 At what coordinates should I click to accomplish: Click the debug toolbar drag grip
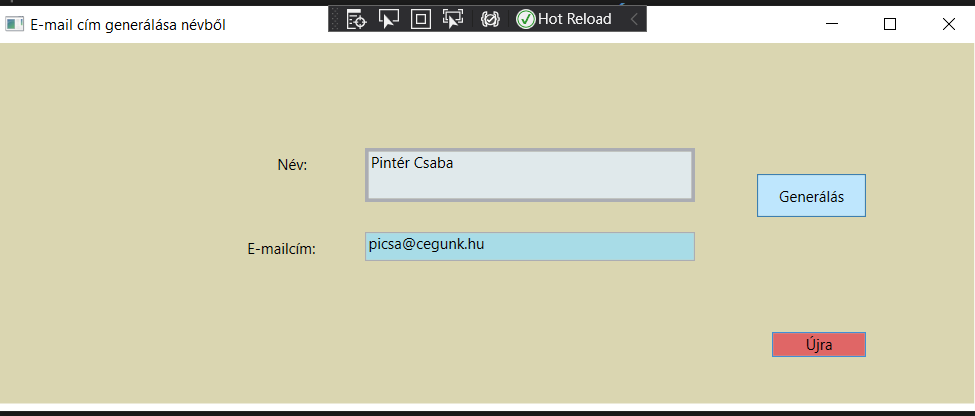336,18
